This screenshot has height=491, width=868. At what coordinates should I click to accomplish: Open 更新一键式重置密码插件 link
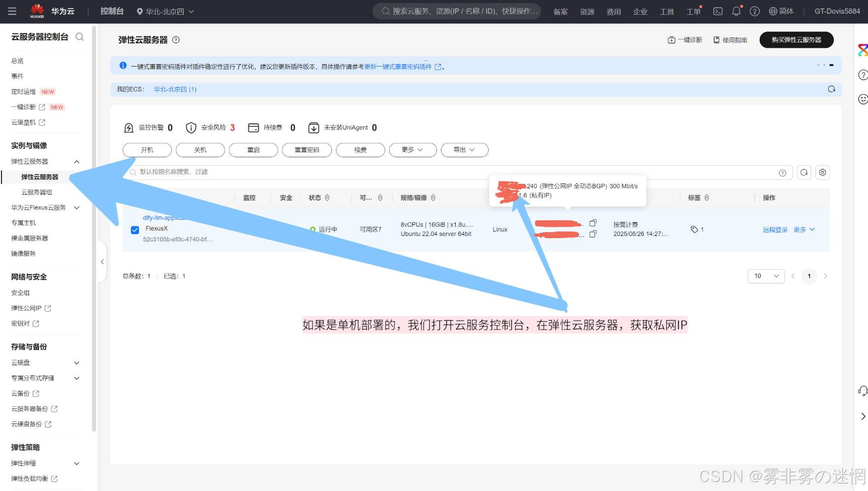[402, 67]
